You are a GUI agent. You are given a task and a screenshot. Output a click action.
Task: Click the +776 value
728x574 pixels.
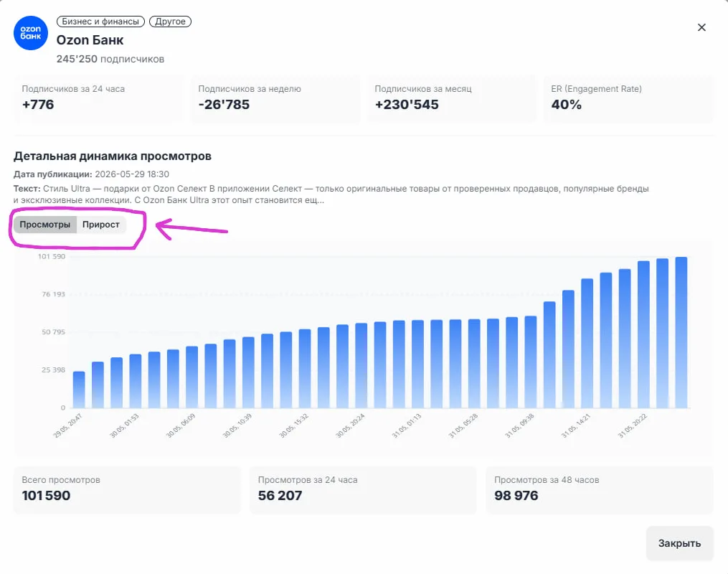coord(38,105)
